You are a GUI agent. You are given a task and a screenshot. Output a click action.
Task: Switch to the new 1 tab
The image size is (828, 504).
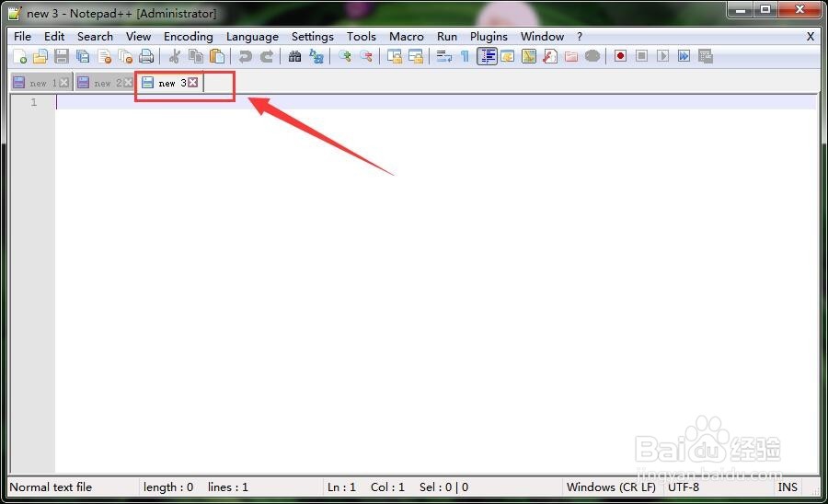(41, 83)
